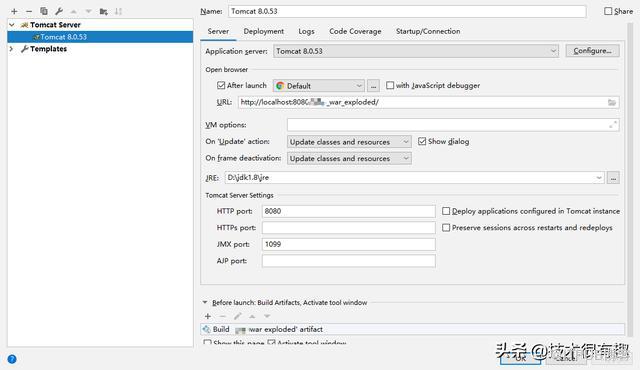The width and height of the screenshot is (640, 370).
Task: Expand VM options field icon
Action: 613,125
